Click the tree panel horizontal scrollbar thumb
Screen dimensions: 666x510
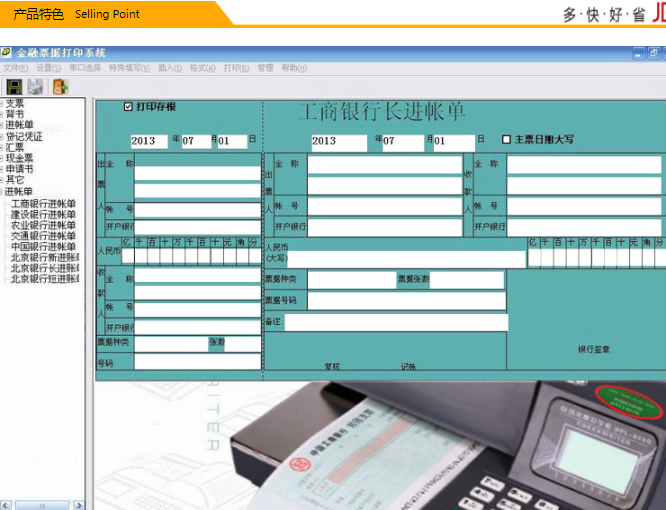coord(42,505)
